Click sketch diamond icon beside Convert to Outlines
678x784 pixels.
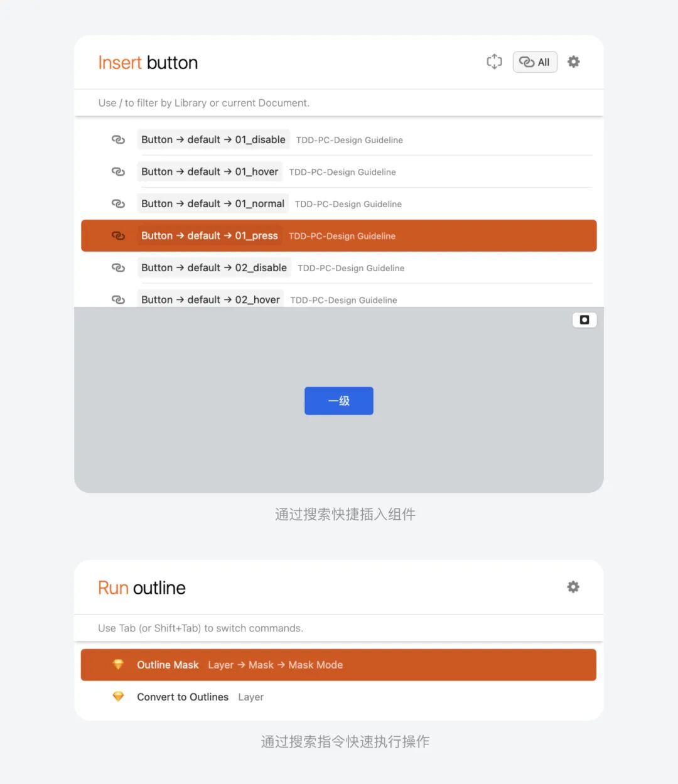click(x=118, y=696)
